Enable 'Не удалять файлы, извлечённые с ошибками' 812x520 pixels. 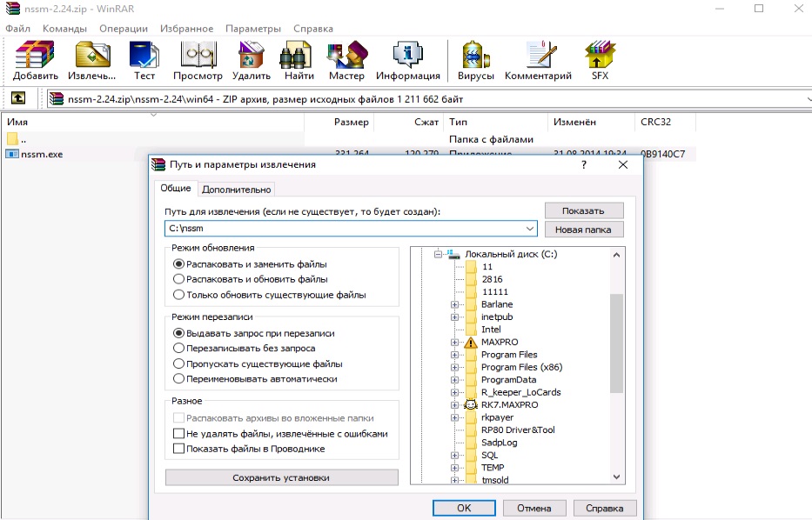(178, 433)
